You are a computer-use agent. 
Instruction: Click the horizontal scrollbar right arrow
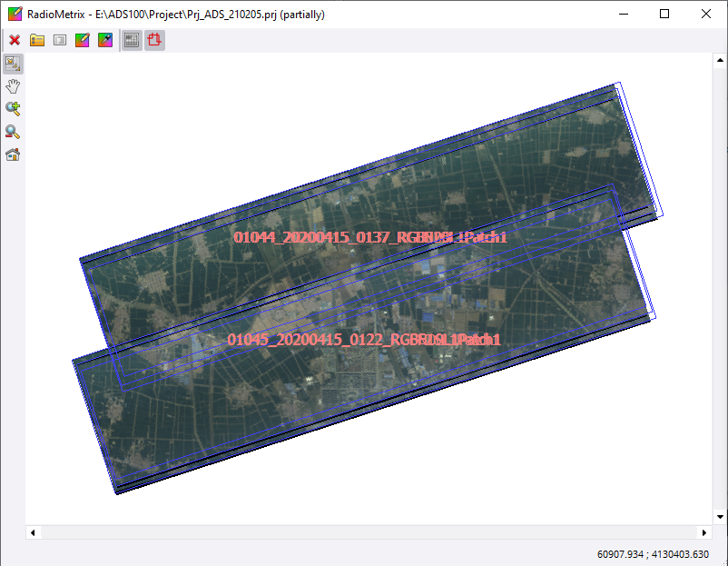(x=704, y=532)
